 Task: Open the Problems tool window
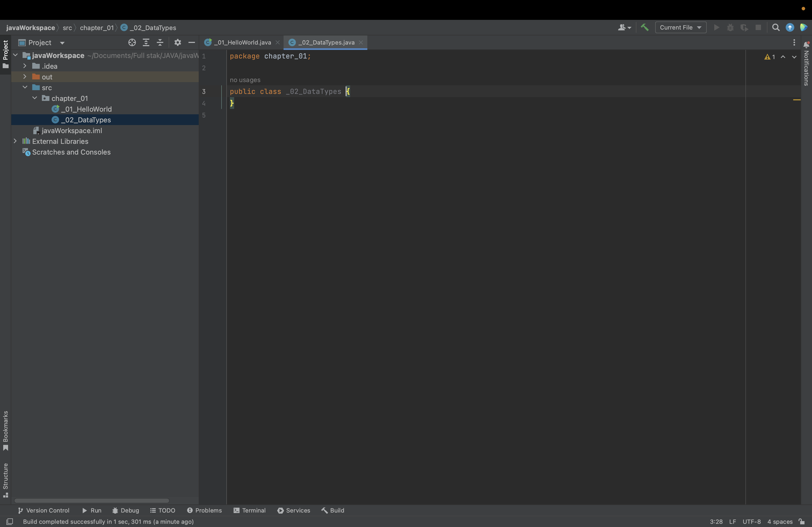pos(204,510)
